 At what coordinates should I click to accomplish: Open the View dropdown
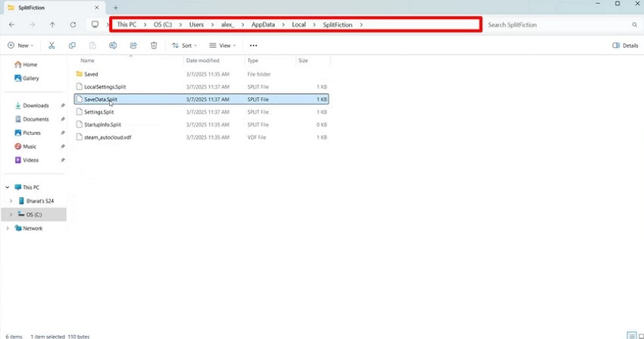click(x=223, y=46)
